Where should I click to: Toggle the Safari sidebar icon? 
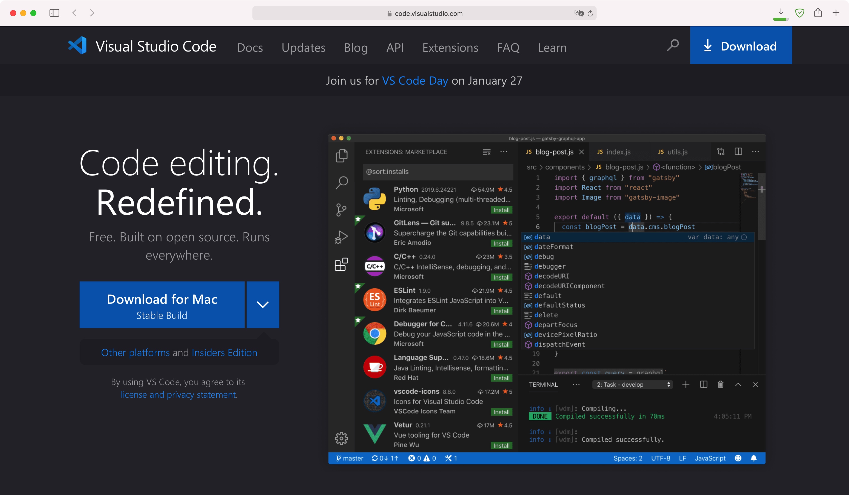pyautogui.click(x=54, y=13)
